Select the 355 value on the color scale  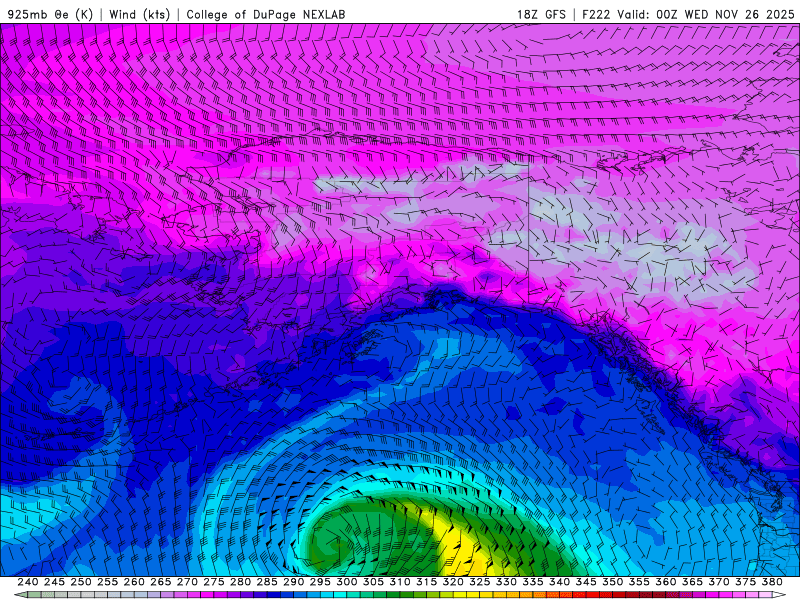639,582
